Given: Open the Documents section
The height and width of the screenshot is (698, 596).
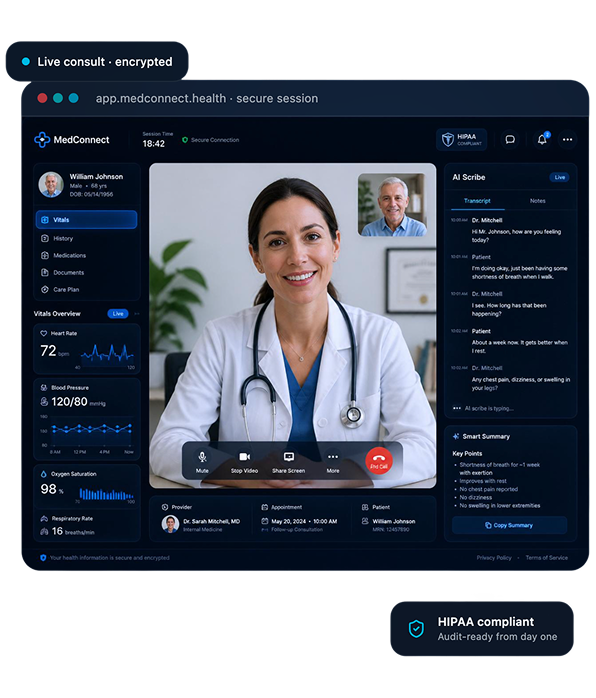Looking at the screenshot, I should click(x=86, y=272).
